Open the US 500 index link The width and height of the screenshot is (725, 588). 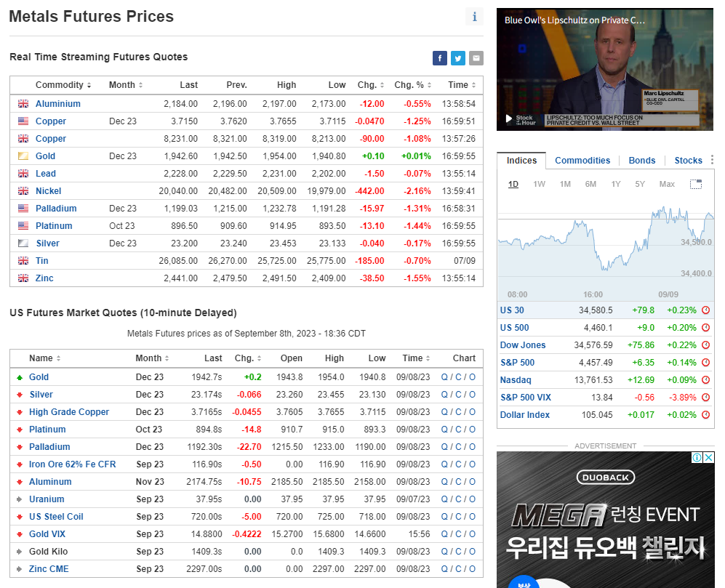pyautogui.click(x=514, y=328)
